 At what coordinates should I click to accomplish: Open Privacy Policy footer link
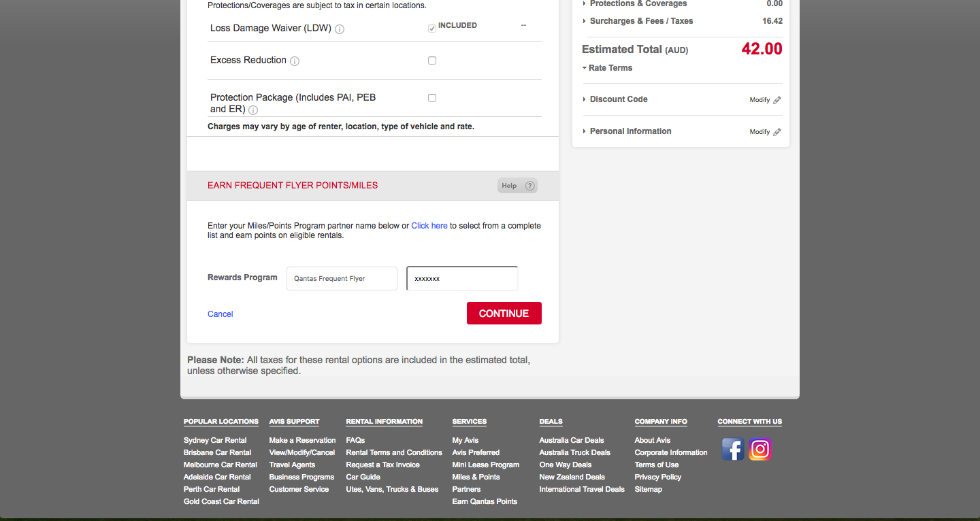pyautogui.click(x=657, y=477)
